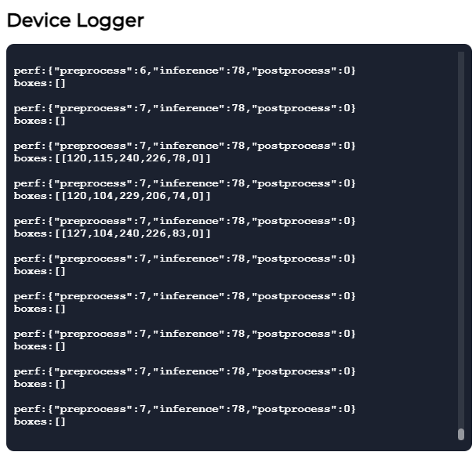Click the log panel scrollbar thumb
Image resolution: width=476 pixels, height=452 pixels.
tap(461, 434)
